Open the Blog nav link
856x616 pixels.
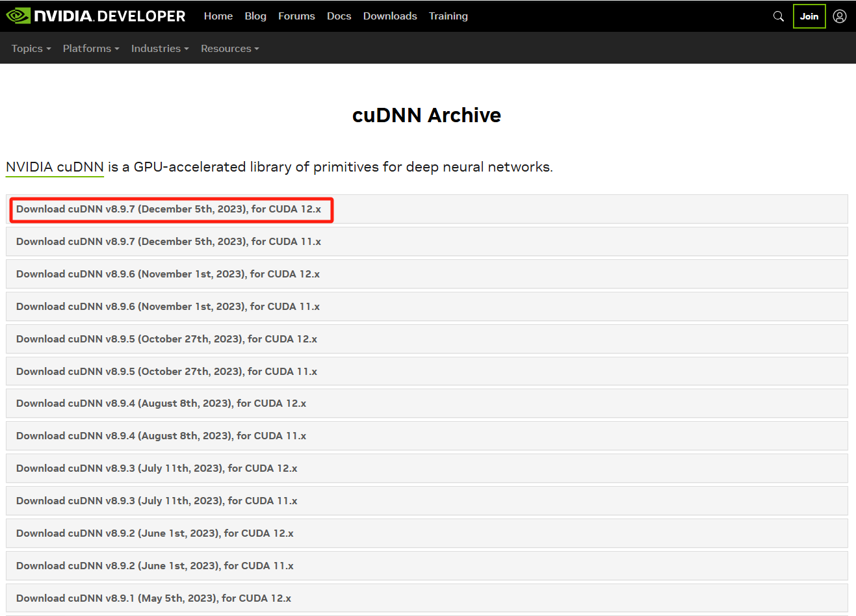(255, 16)
